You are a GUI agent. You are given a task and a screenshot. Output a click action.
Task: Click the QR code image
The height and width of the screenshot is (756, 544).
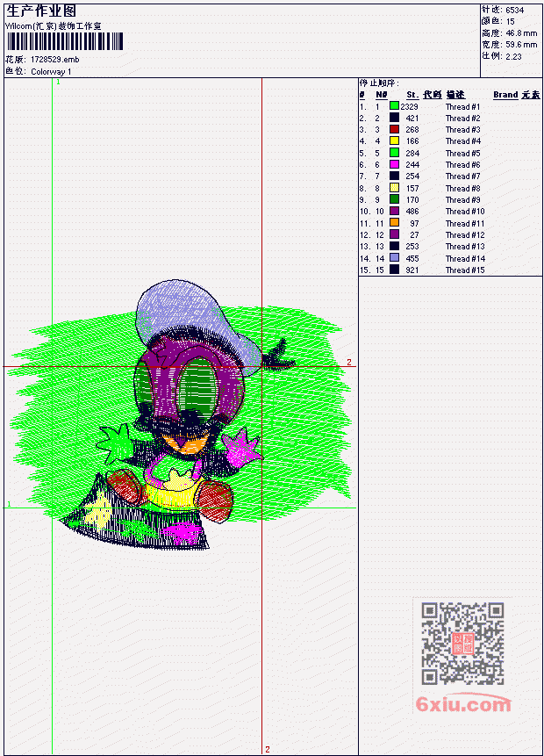tap(462, 644)
